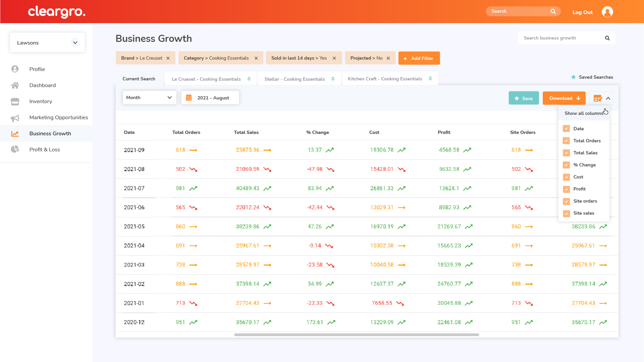Click the column editor table icon
This screenshot has height=362, width=644.
[x=597, y=98]
